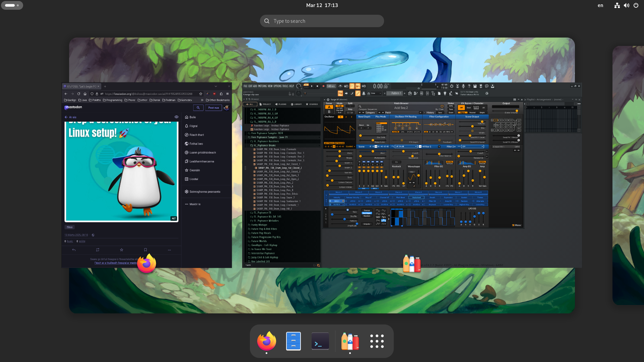Click the boost icon under the post
Screen dimensions: 644x362
click(98, 250)
